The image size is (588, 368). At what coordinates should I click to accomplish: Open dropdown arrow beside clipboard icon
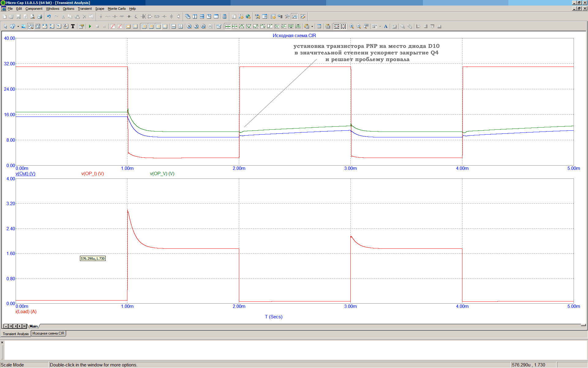312,27
